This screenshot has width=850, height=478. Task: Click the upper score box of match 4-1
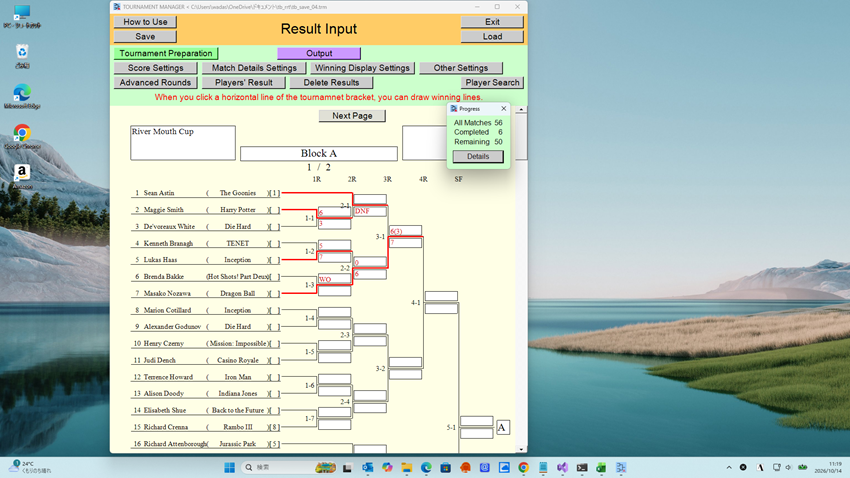pyautogui.click(x=441, y=296)
